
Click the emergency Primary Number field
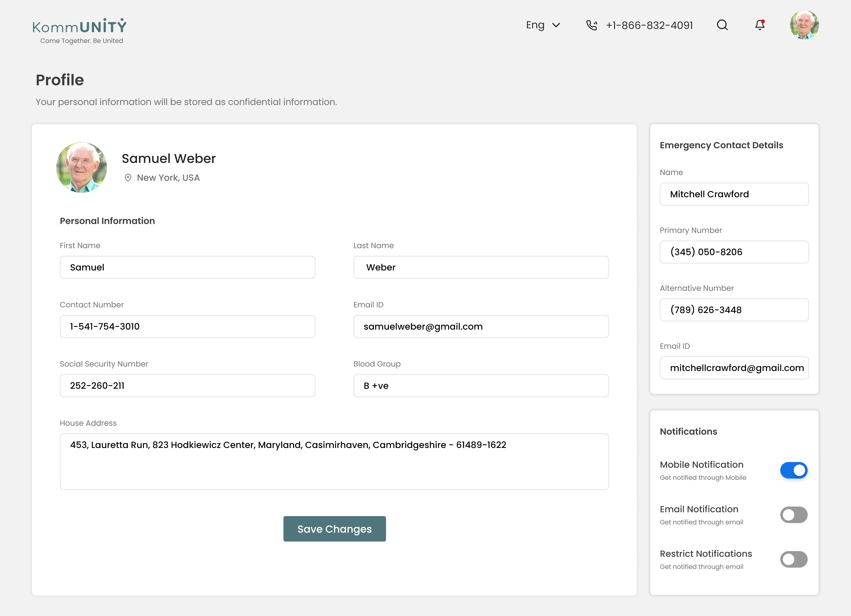point(734,252)
